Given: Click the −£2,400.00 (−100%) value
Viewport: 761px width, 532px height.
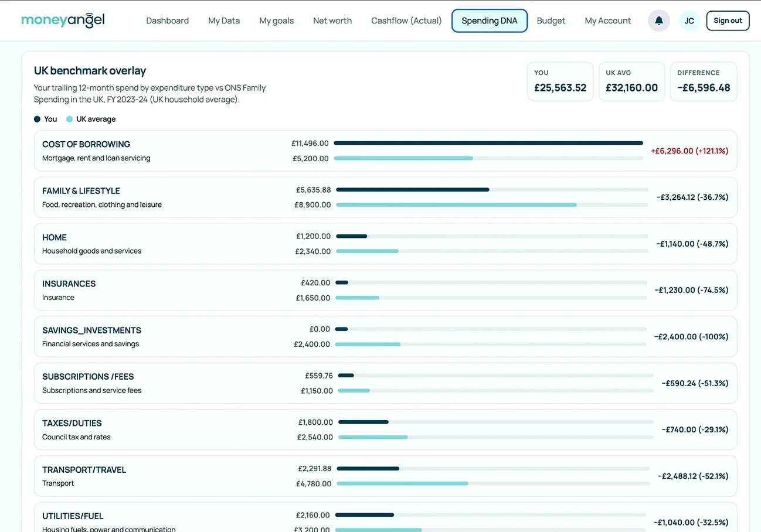Looking at the screenshot, I should (691, 337).
